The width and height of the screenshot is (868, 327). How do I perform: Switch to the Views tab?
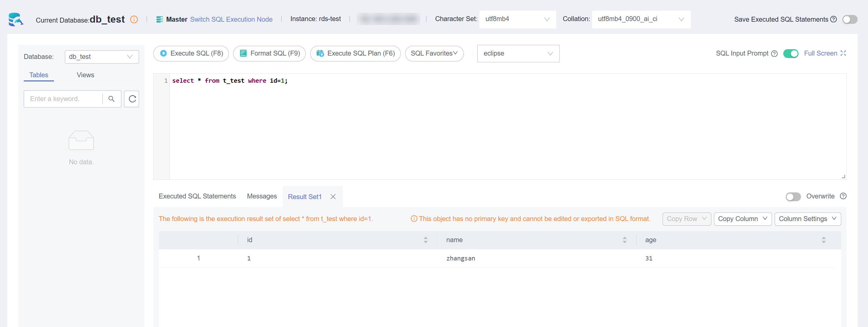point(85,75)
